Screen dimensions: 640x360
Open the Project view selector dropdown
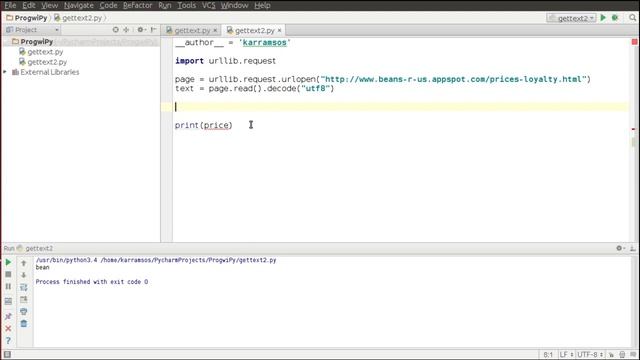point(32,30)
